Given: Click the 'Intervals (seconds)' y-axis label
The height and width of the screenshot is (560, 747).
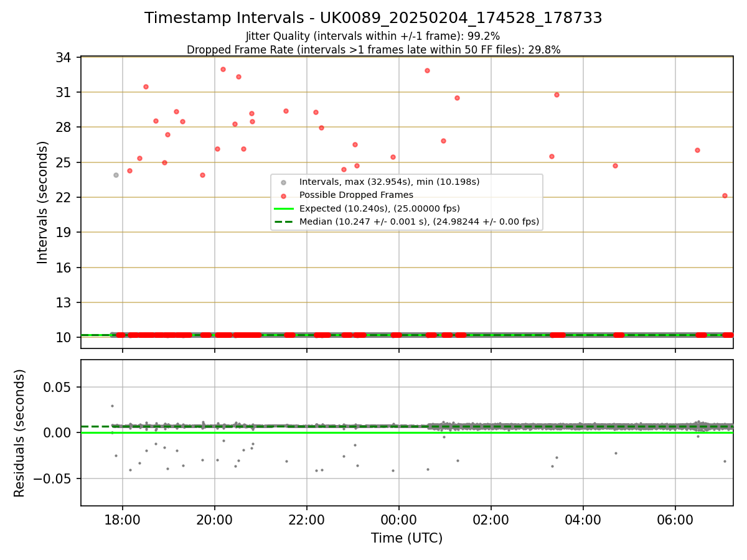Looking at the screenshot, I should click(x=42, y=202).
